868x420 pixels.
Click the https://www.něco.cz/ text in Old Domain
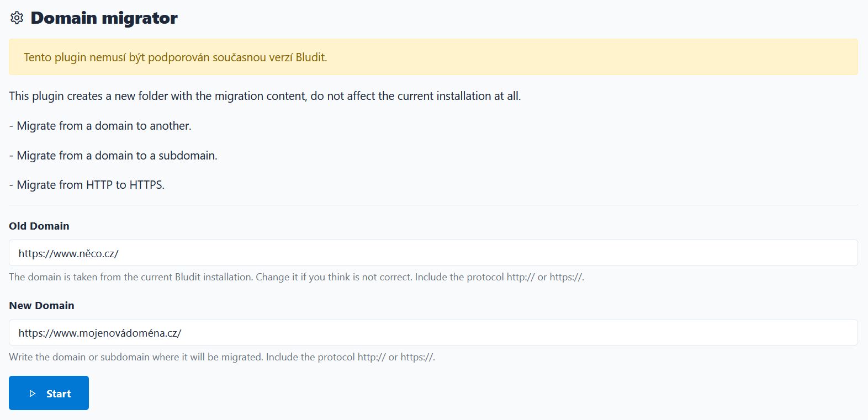click(x=68, y=253)
